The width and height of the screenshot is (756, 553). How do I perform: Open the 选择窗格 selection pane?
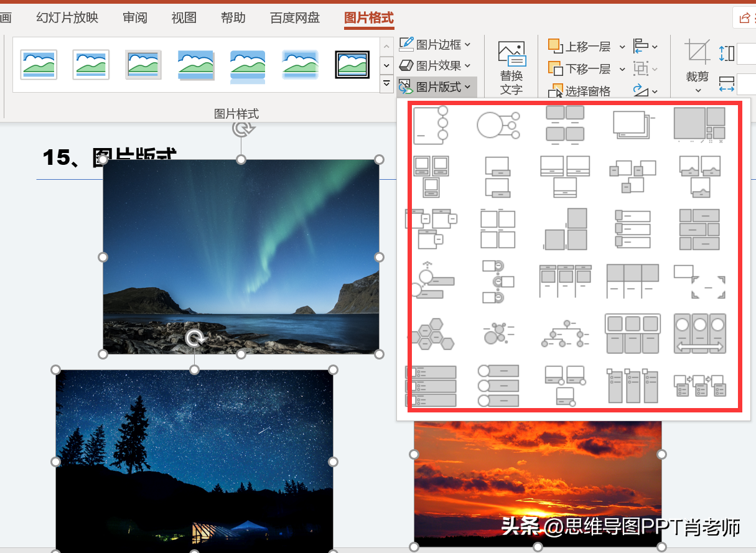[580, 91]
